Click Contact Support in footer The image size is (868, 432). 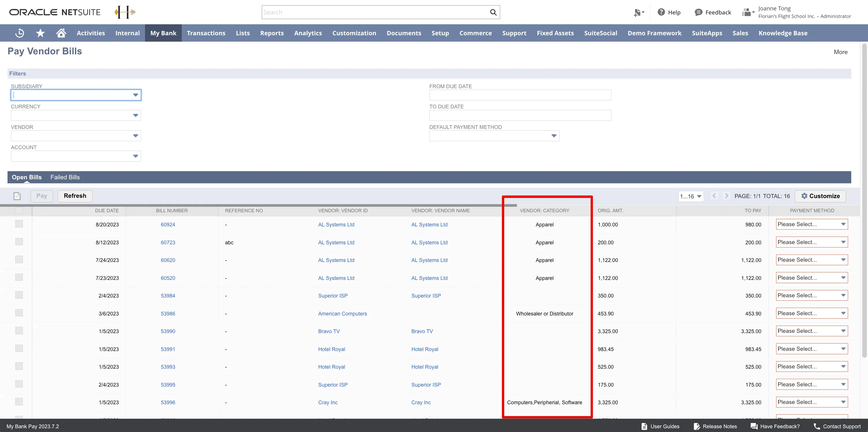pos(837,426)
